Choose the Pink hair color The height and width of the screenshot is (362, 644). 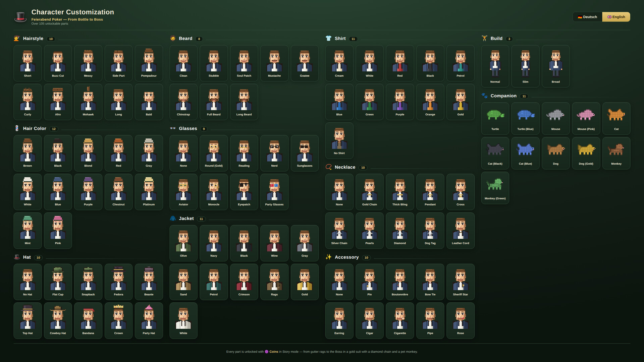tap(58, 231)
